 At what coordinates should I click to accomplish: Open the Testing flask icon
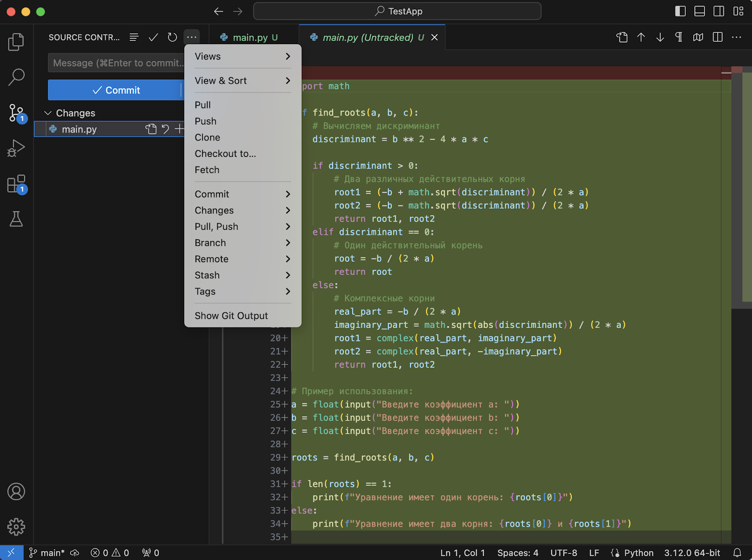point(16,219)
